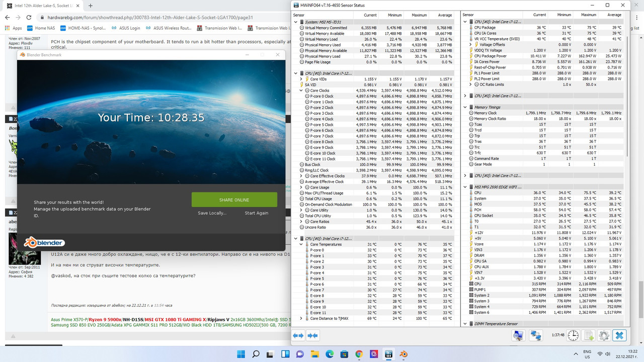Click Save Locally... in Blender Benchmark
Screen dimensions: 644x362
212,213
